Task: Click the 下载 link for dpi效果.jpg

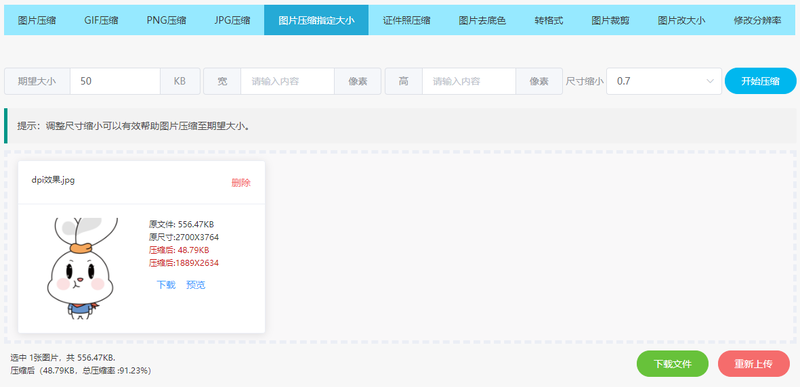Action: point(166,285)
